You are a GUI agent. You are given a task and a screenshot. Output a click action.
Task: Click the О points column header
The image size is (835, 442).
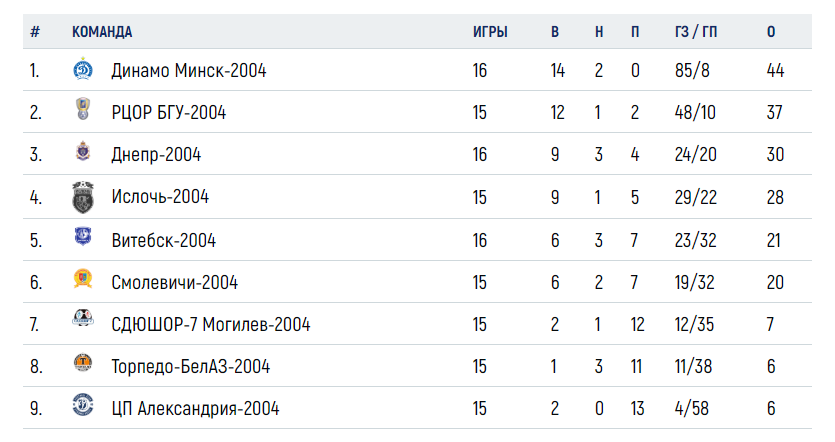tap(771, 32)
